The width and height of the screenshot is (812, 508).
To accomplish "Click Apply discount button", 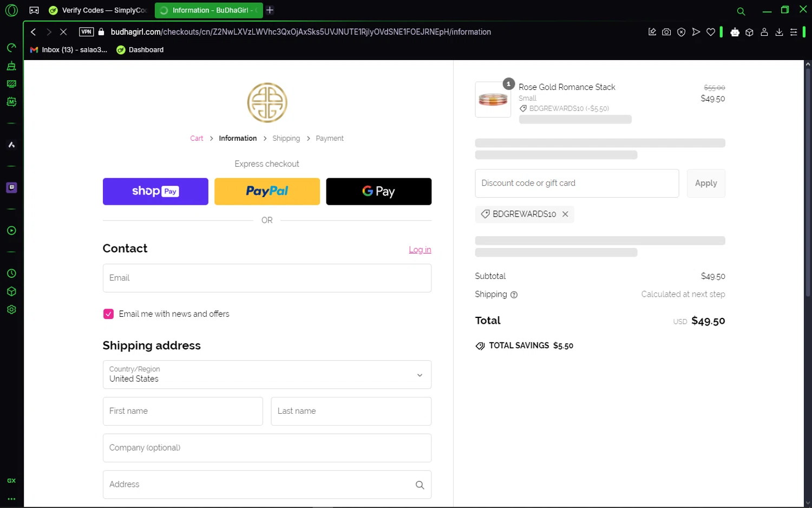I will click(706, 183).
